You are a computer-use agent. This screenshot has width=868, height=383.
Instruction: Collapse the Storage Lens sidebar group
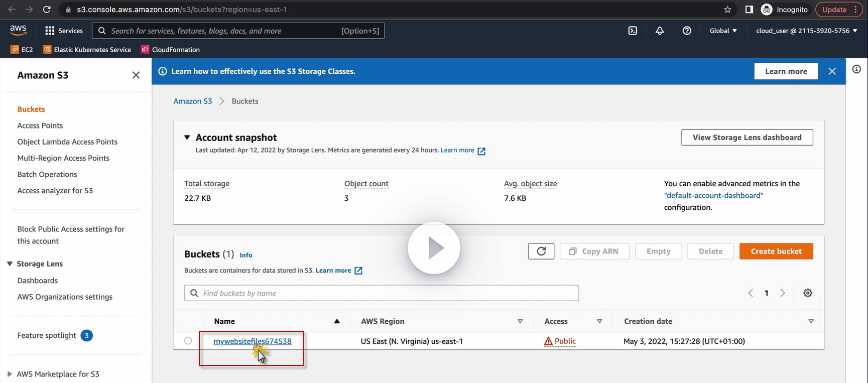click(10, 264)
